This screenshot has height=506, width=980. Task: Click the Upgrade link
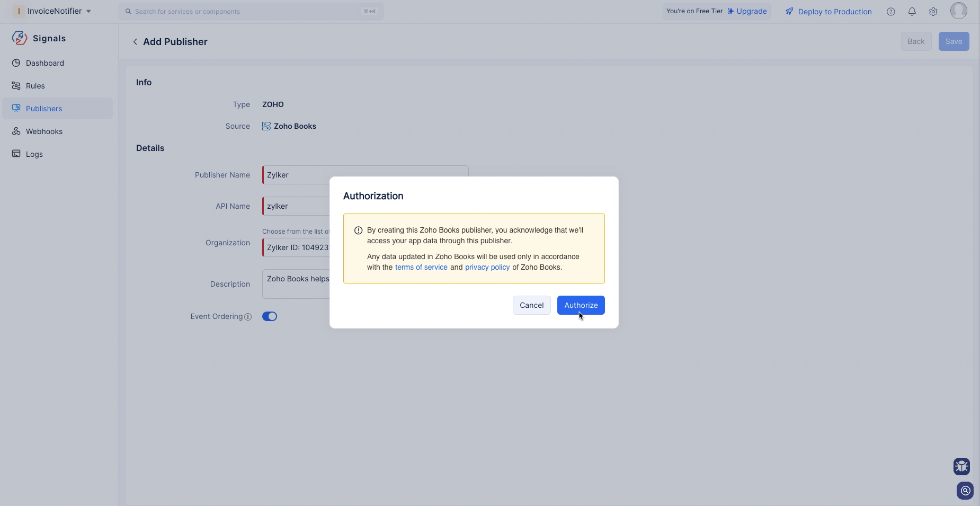coord(747,11)
